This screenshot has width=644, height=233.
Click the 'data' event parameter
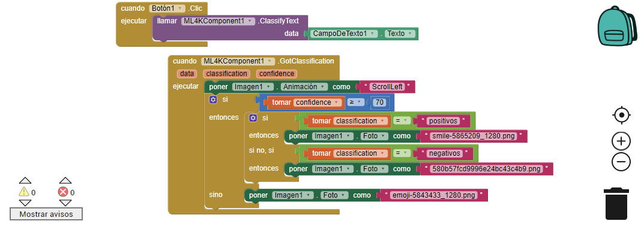tap(187, 74)
